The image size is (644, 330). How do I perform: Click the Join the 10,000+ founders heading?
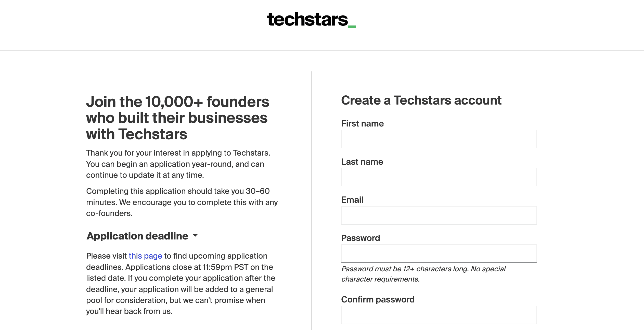[x=178, y=118]
